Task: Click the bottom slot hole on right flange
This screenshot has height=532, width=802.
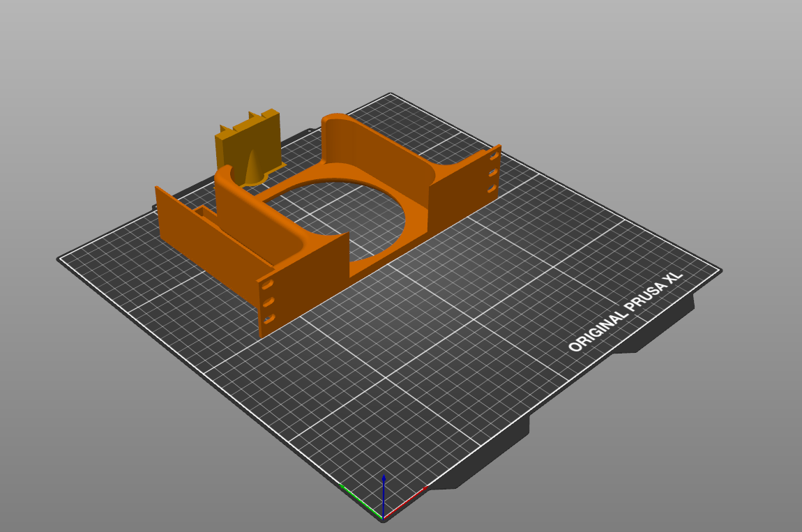Action: (492, 189)
